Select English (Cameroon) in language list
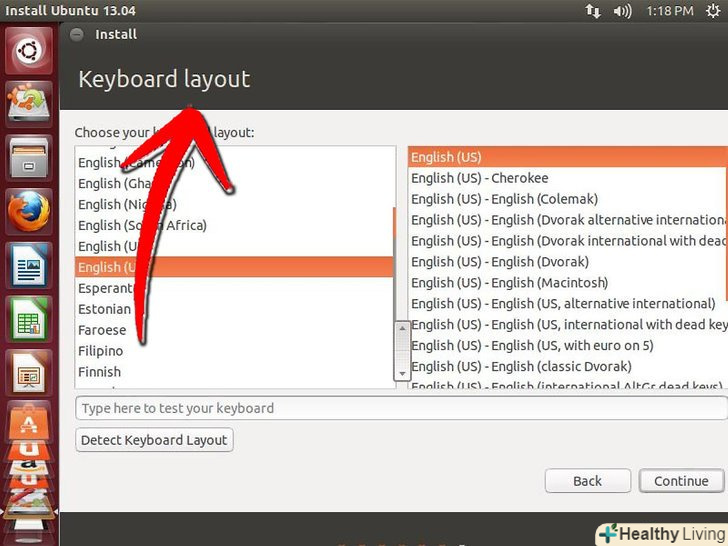 (x=234, y=162)
